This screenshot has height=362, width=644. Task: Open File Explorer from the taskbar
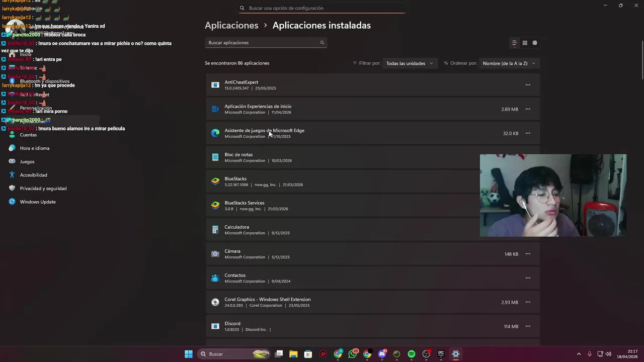293,354
